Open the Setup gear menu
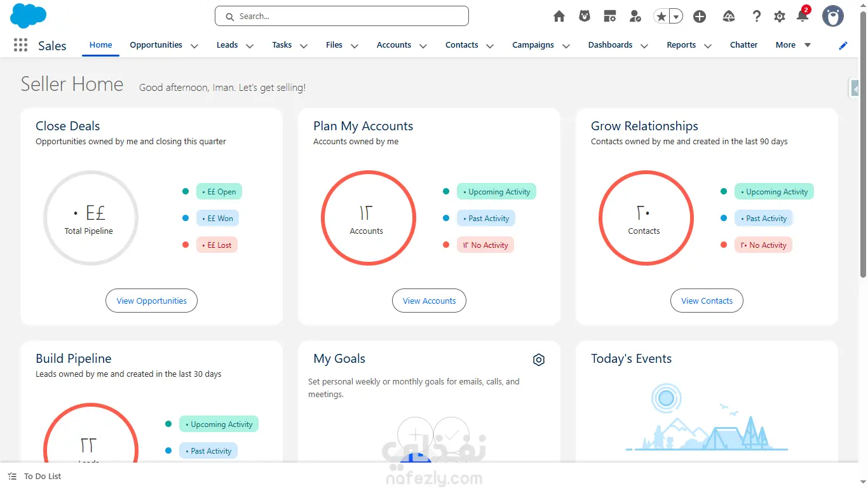868x488 pixels. pyautogui.click(x=780, y=17)
